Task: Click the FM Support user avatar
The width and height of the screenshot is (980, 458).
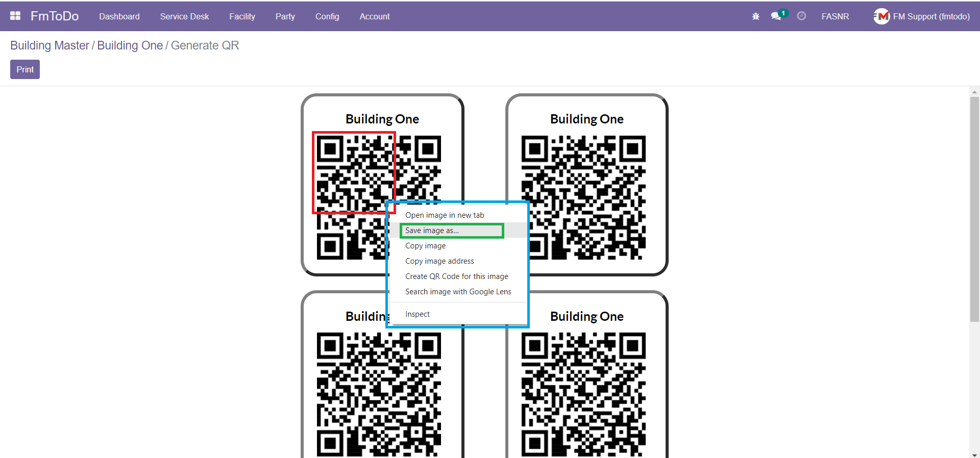Action: coord(881,16)
